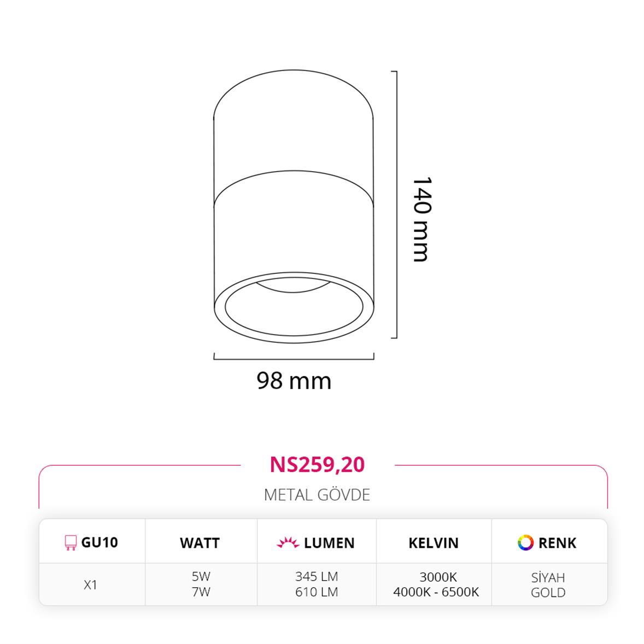The image size is (644, 644).
Task: Click the 140 mm height label
Action: pyautogui.click(x=422, y=219)
